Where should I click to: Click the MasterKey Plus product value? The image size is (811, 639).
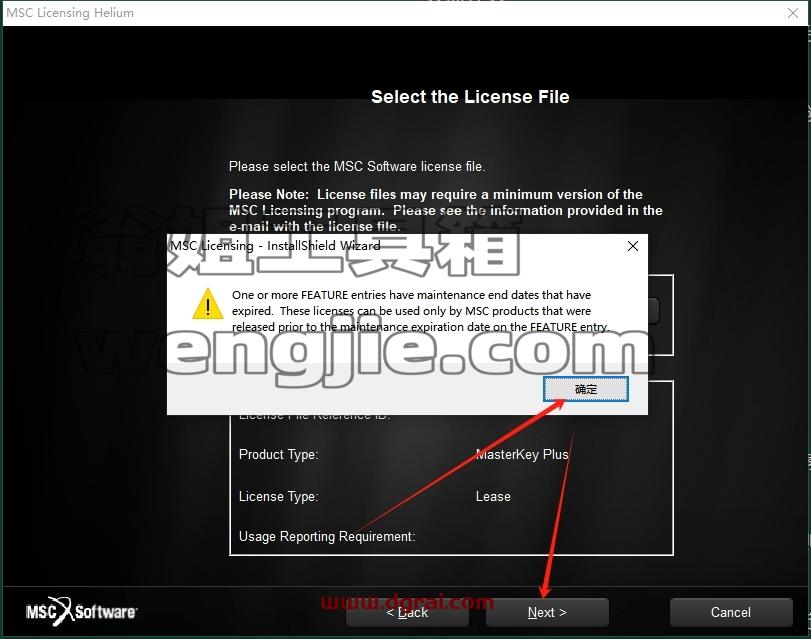click(522, 454)
